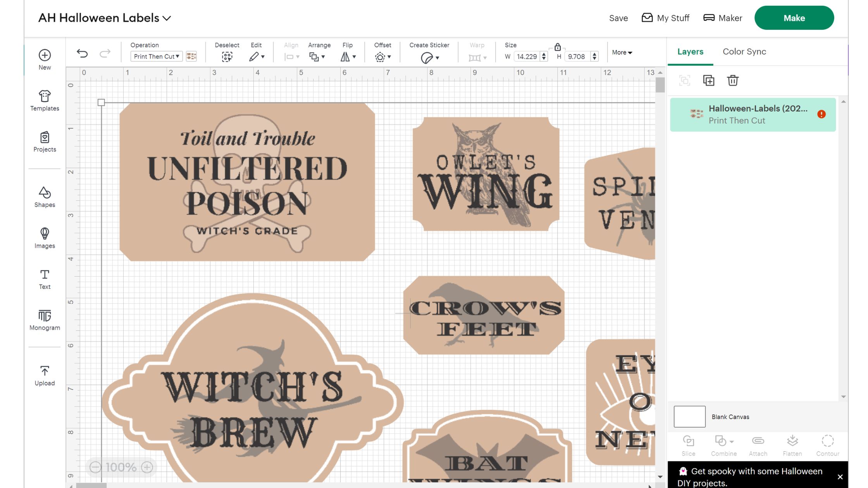868x488 pixels.
Task: Open the Print Then Cut operation dropdown
Action: (156, 56)
